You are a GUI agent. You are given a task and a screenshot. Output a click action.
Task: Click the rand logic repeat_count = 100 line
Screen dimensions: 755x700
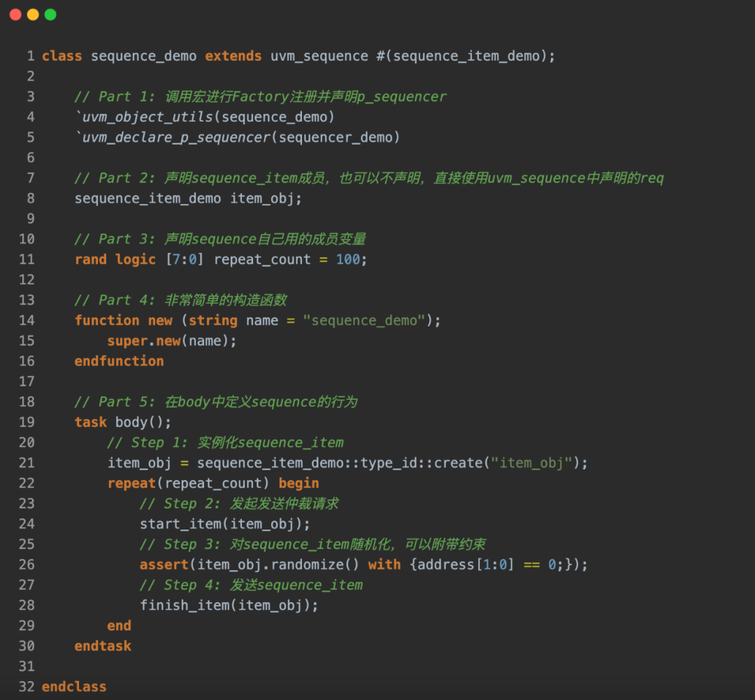point(221,260)
